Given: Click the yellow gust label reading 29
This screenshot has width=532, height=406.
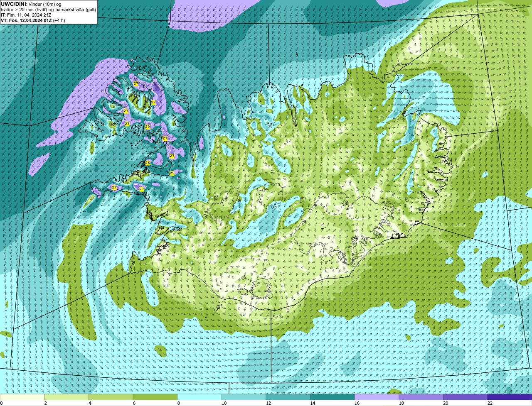Looking at the screenshot, I should coord(147,127).
